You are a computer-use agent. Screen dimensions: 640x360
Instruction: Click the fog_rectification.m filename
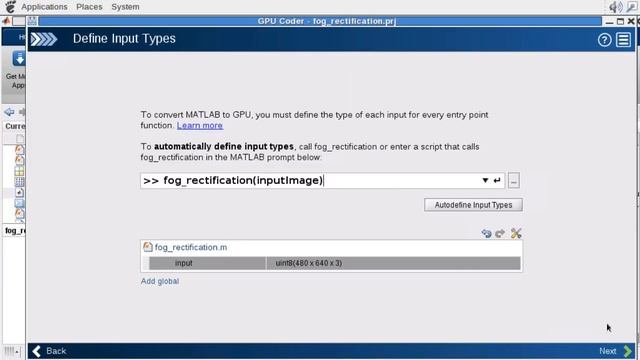point(191,247)
